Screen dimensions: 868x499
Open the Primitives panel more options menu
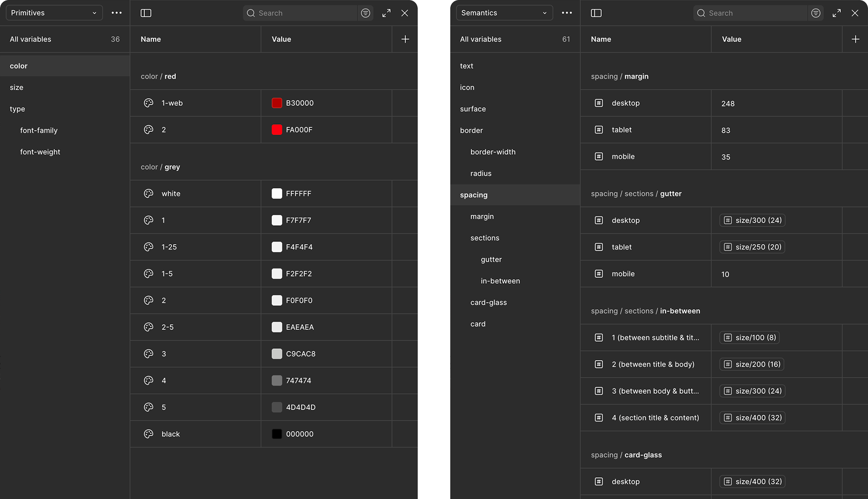(x=117, y=13)
